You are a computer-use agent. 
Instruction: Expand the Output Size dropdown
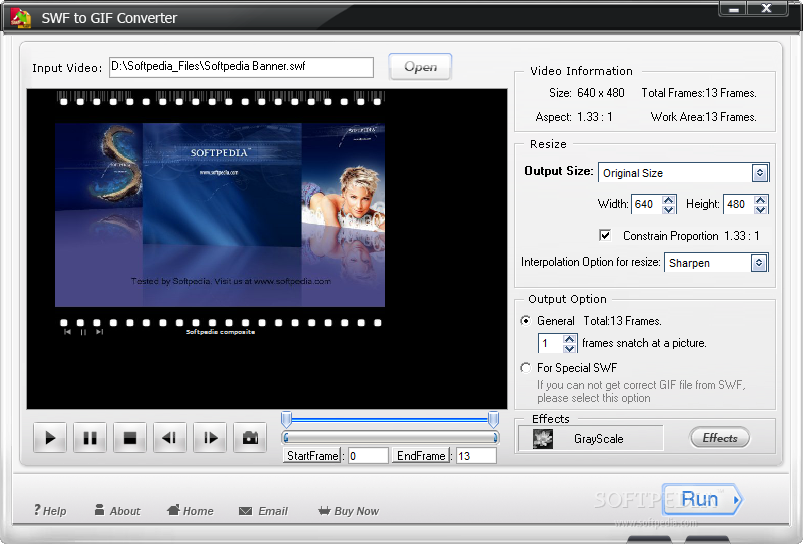tap(760, 173)
